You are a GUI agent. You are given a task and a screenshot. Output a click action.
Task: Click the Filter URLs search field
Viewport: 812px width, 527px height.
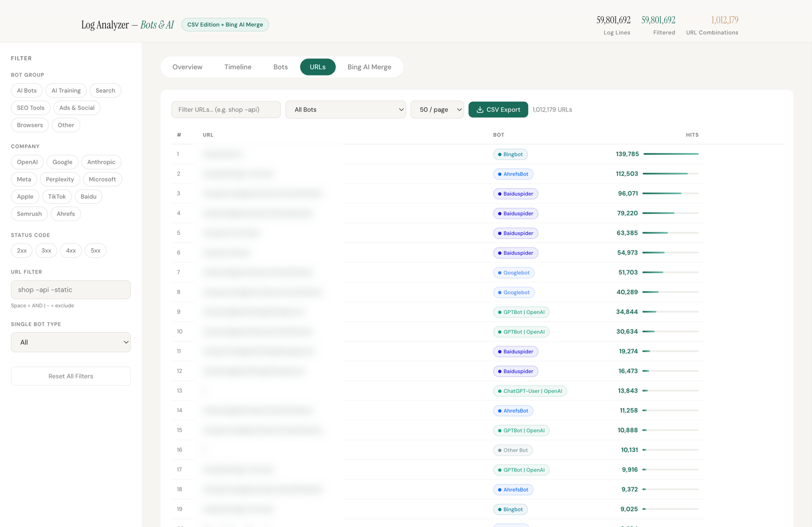[226, 109]
